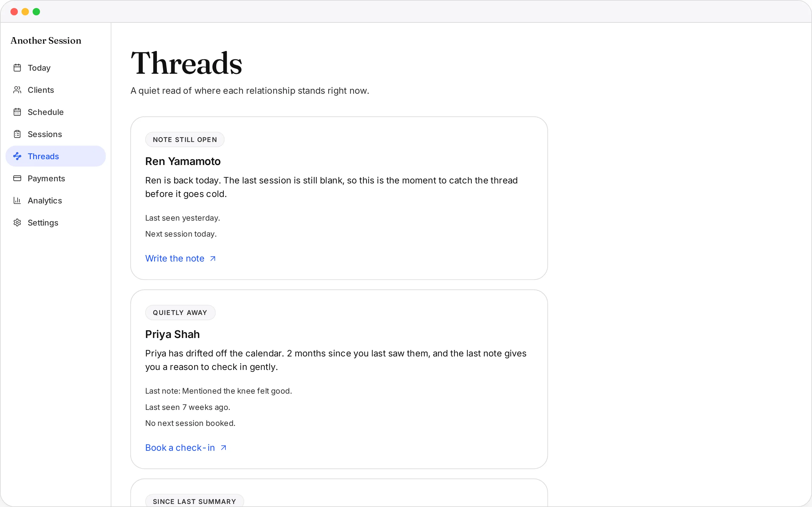Screen dimensions: 812x507
Task: Open the Analytics bar chart icon
Action: point(17,201)
